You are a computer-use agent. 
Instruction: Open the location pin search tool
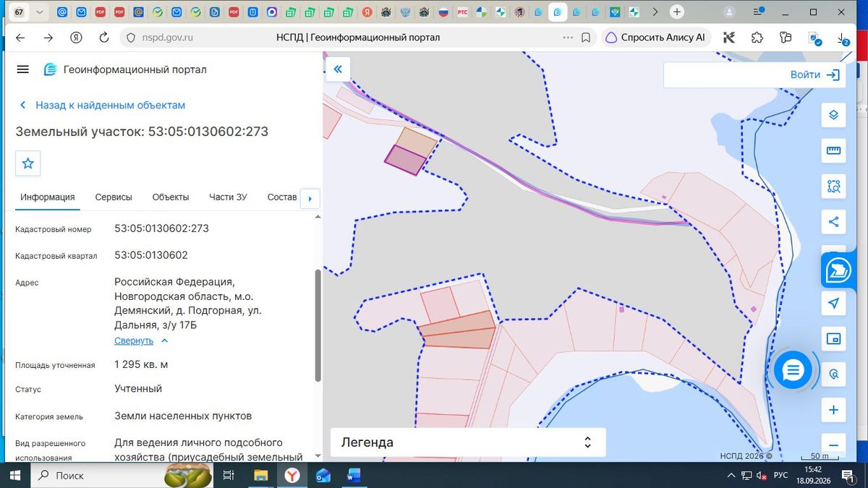[833, 374]
